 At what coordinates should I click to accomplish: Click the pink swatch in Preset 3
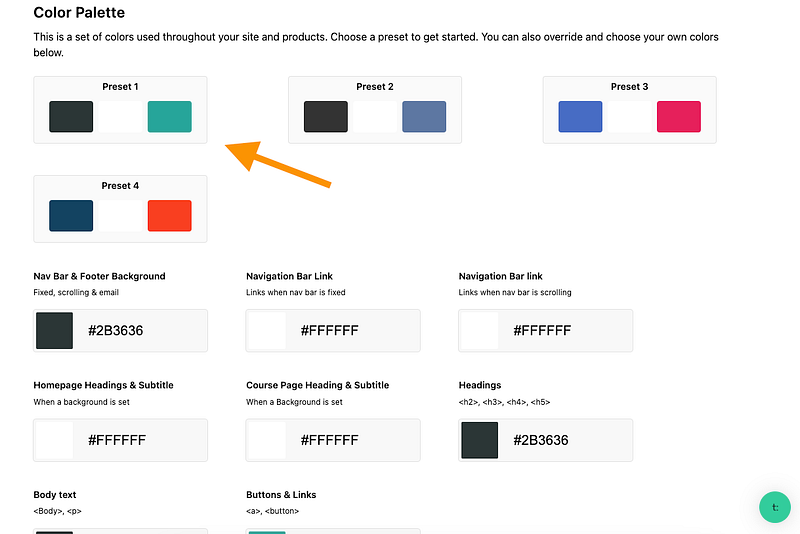678,117
